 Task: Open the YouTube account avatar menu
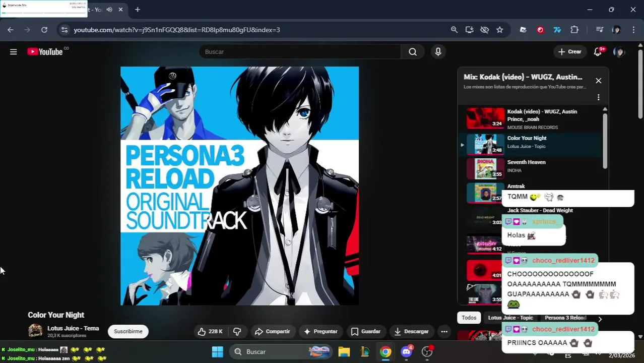pyautogui.click(x=619, y=51)
